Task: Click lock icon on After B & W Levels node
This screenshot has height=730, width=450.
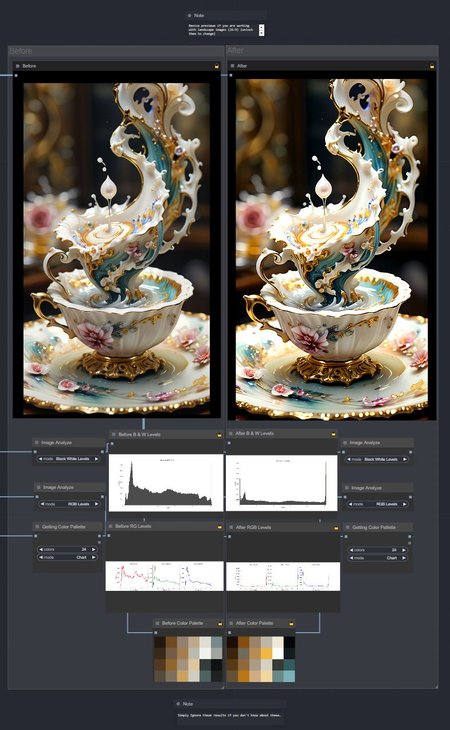Action: (334, 434)
